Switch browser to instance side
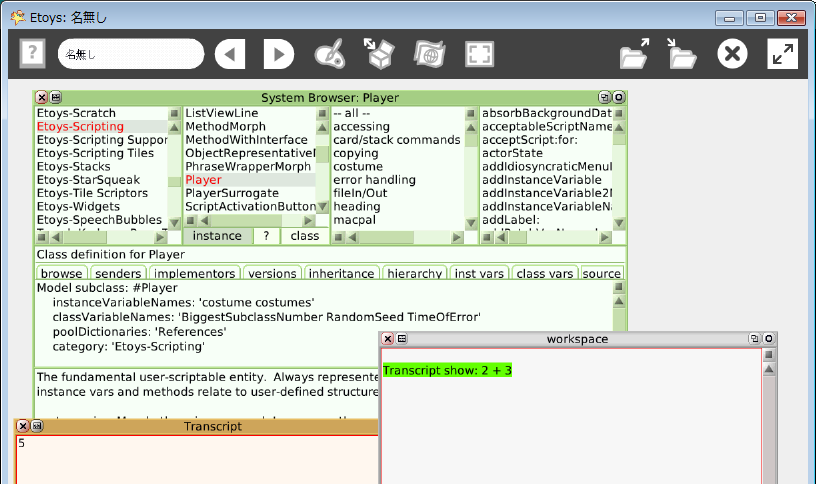Viewport: 816px width, 484px height. coord(217,236)
